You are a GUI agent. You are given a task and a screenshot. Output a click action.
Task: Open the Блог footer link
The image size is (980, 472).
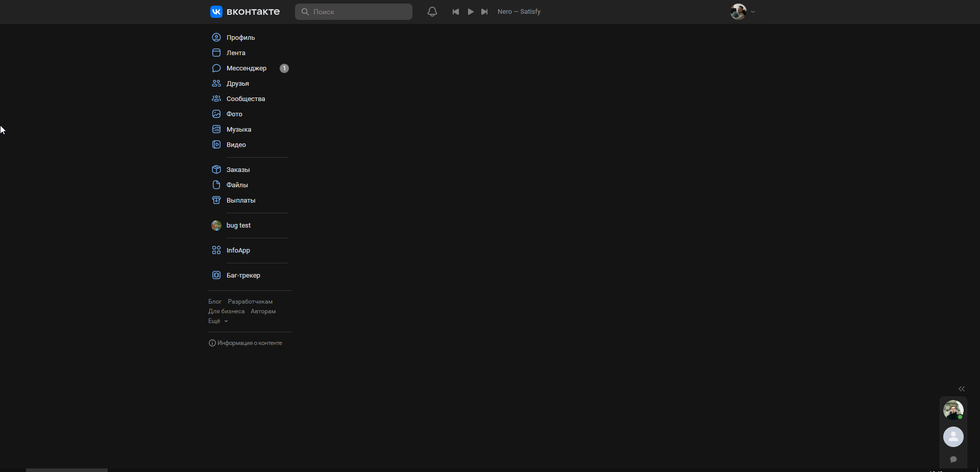[x=215, y=302]
